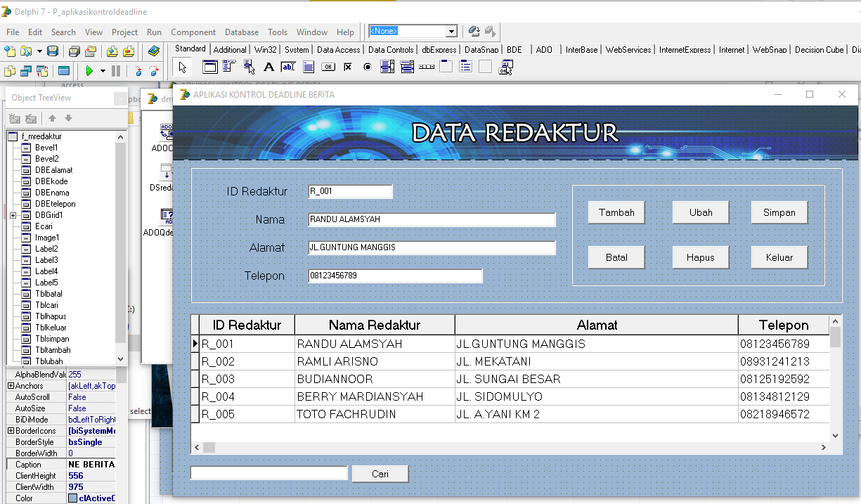Click the Color property swatch
This screenshot has width=861, height=504.
(x=72, y=498)
